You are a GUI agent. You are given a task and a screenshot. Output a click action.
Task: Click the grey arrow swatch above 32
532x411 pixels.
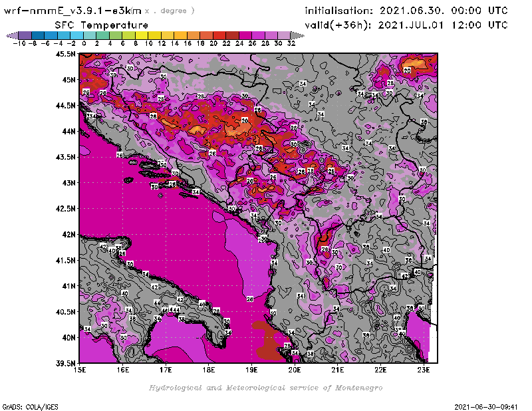pos(297,35)
